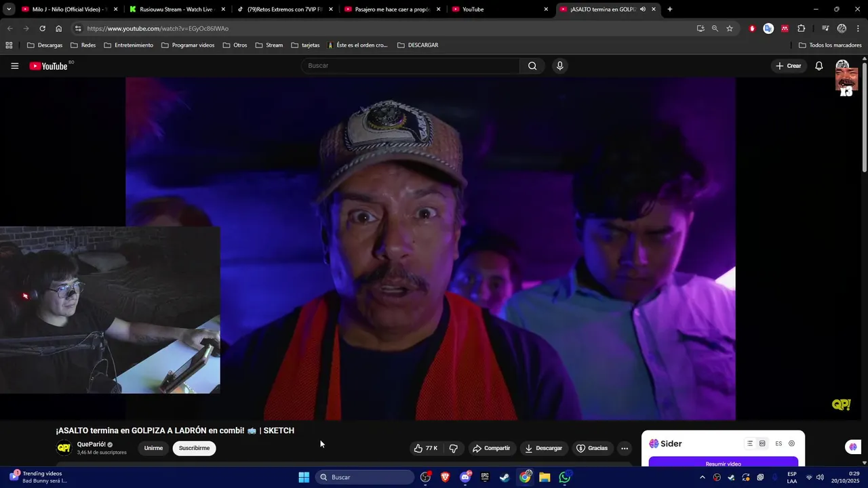Screen dimensions: 868x488
Task: Click the floating Sider brain icon
Action: [852, 447]
